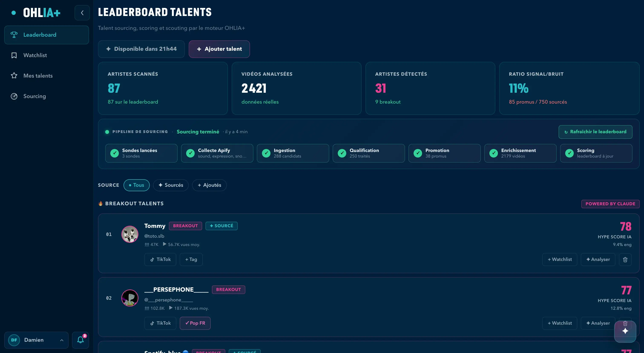
Task: Click PERSEPHONE's BREAKOUT badge
Action: (x=229, y=290)
